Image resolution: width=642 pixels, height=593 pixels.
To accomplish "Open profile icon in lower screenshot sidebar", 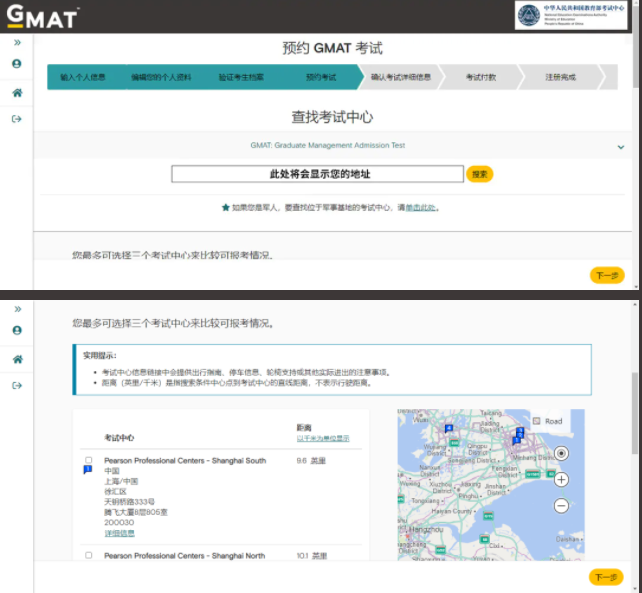I will 17,330.
